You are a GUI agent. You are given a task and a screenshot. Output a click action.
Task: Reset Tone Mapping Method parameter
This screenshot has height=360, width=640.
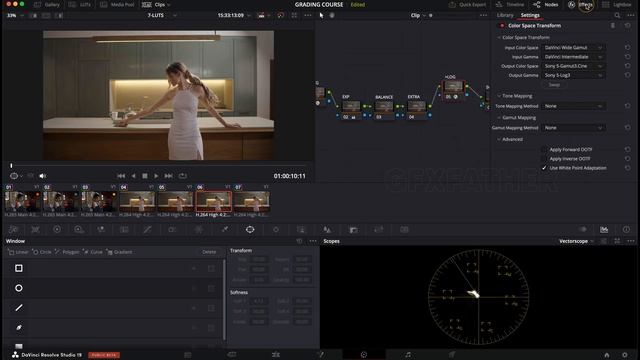[627, 106]
